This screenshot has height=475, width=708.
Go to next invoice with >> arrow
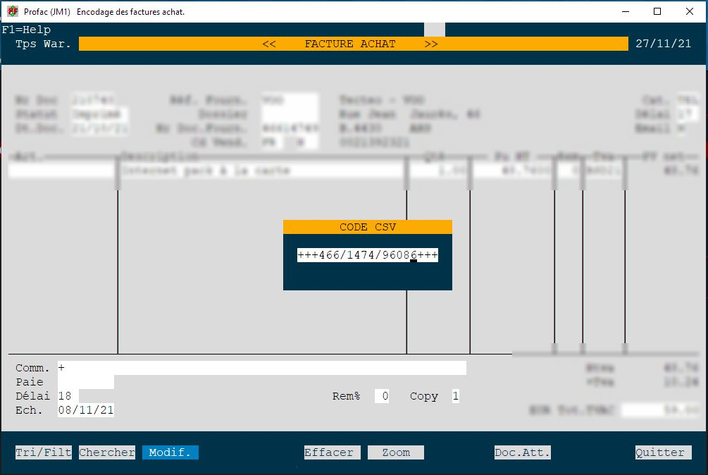pos(431,44)
